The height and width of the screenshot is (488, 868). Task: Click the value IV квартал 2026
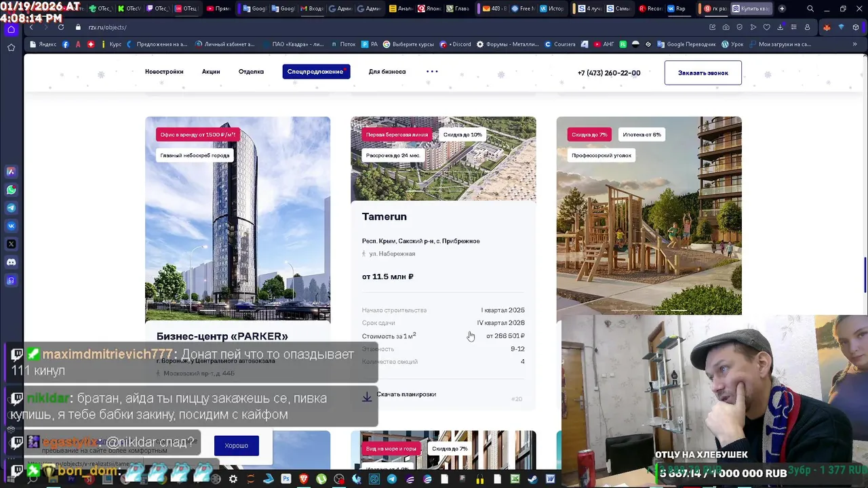[x=501, y=323]
